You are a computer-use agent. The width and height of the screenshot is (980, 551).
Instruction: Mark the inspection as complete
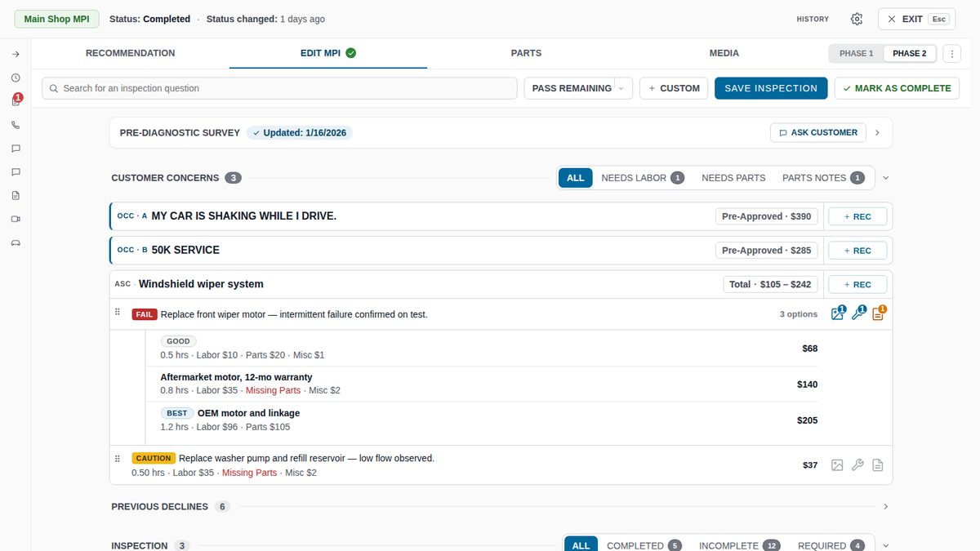(897, 88)
